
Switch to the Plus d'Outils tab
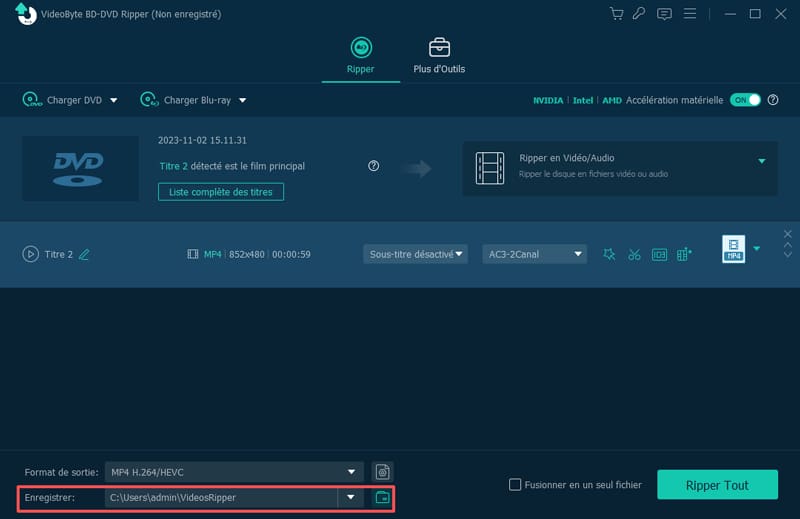click(439, 56)
